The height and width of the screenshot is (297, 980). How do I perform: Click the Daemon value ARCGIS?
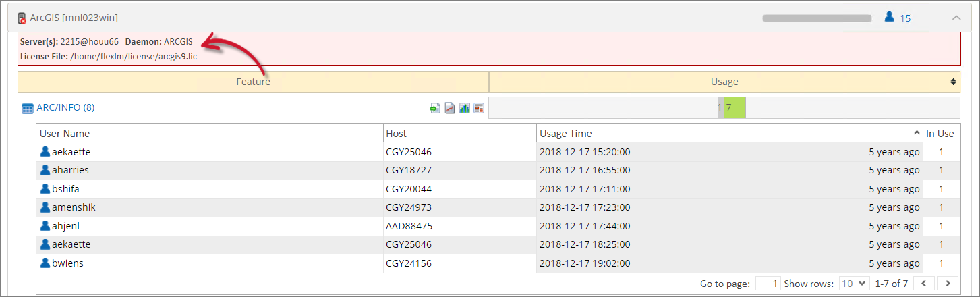tap(178, 42)
